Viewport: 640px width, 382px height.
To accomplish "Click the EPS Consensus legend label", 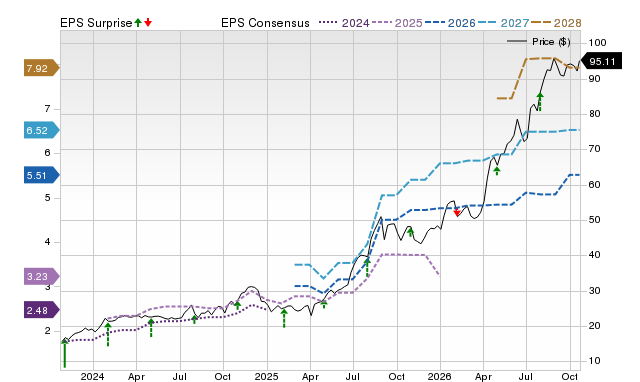I will tap(265, 23).
